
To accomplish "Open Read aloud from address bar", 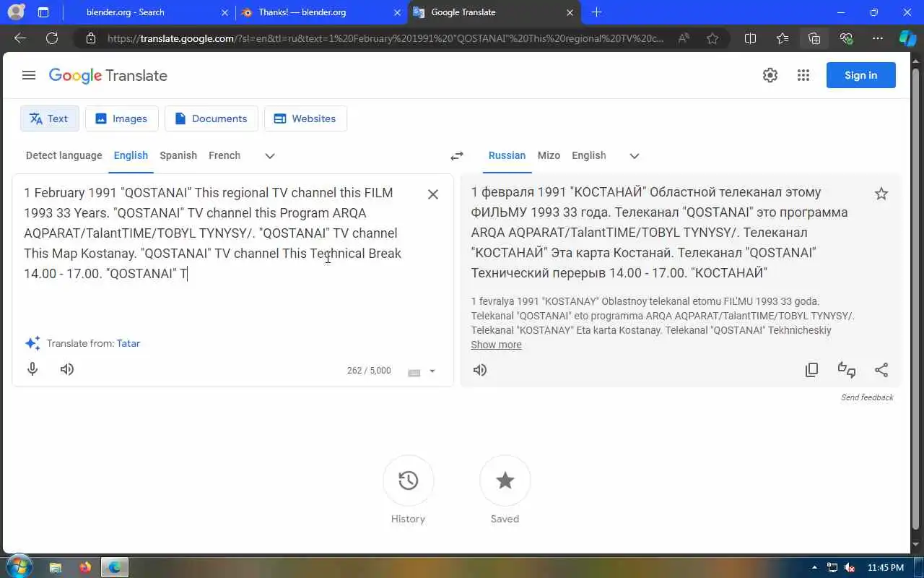I will pos(683,38).
